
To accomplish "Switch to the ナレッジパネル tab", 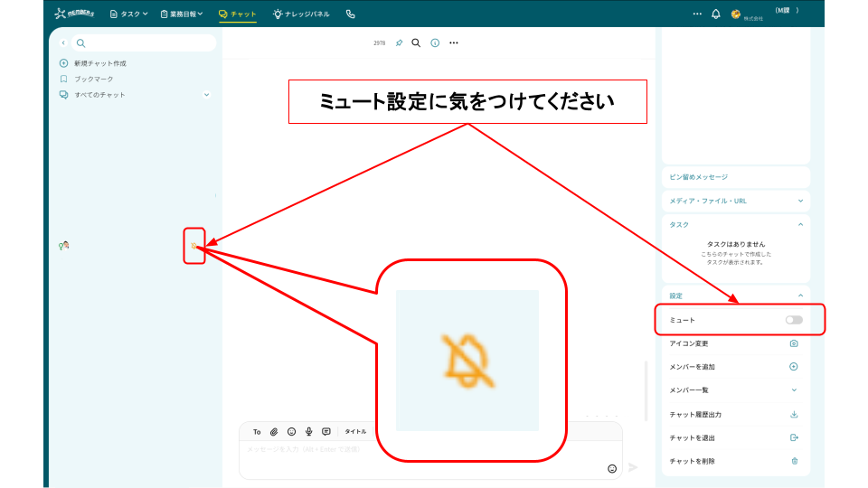I will coord(301,14).
